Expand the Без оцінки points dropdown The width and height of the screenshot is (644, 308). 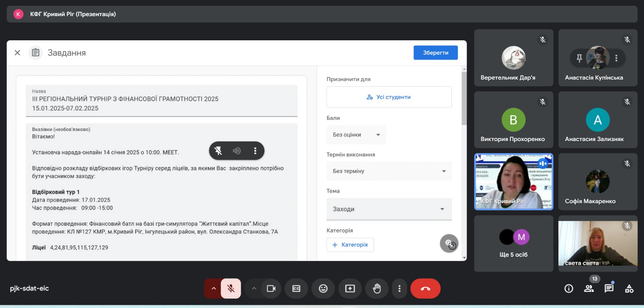coord(356,135)
